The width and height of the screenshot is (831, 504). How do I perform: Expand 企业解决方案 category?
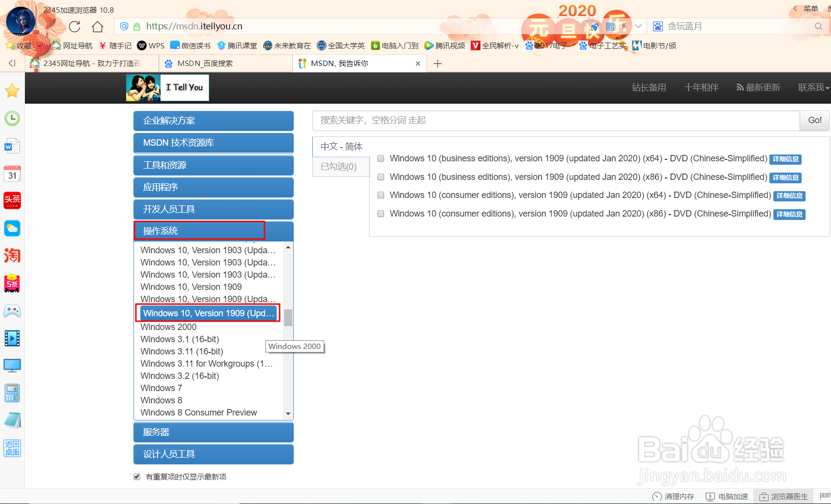[214, 121]
